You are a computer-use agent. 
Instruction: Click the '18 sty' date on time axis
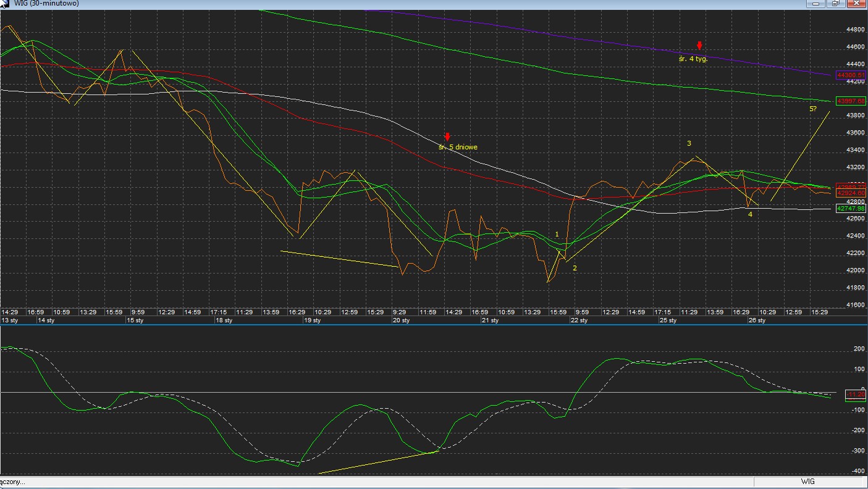coord(224,320)
